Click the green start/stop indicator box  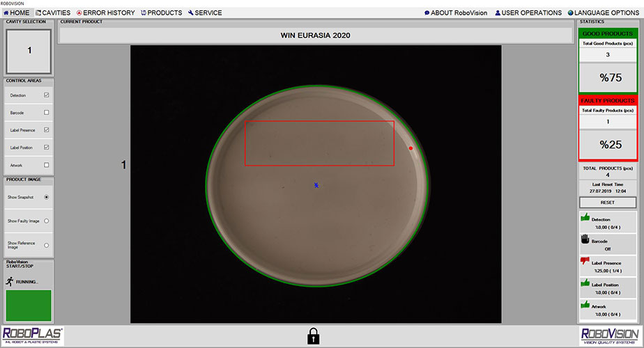click(29, 305)
